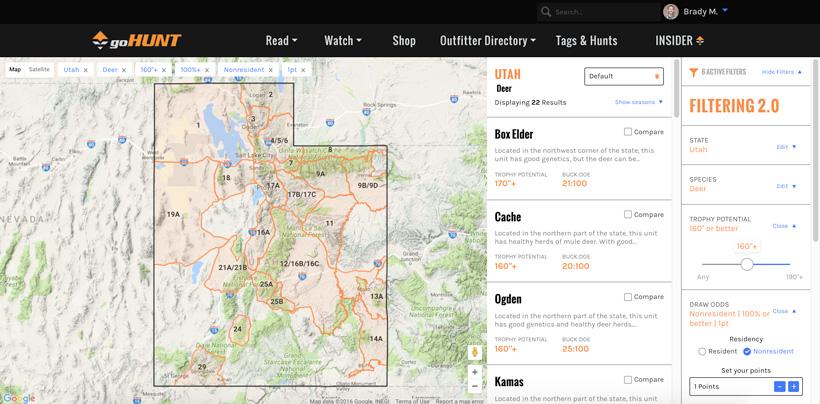The image size is (820, 404).
Task: Check Compare for Box Elder unit
Action: (628, 132)
